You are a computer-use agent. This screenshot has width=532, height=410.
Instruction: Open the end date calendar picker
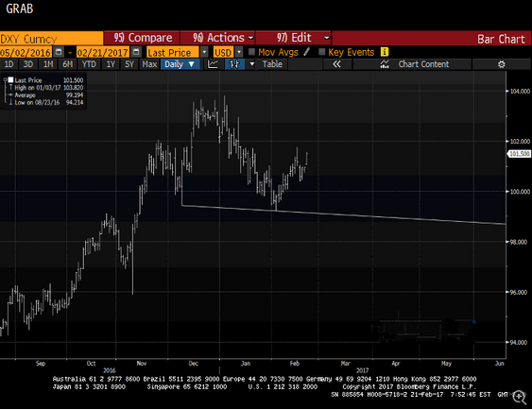pos(136,52)
